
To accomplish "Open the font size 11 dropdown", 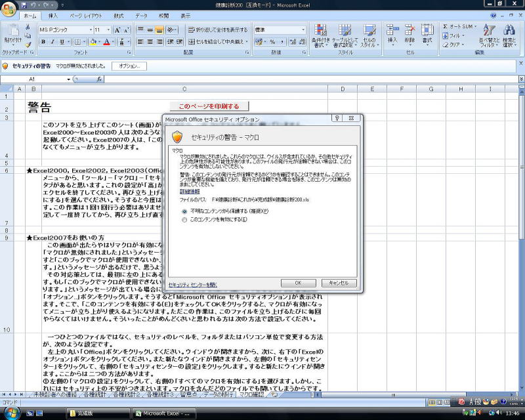I will [x=108, y=30].
